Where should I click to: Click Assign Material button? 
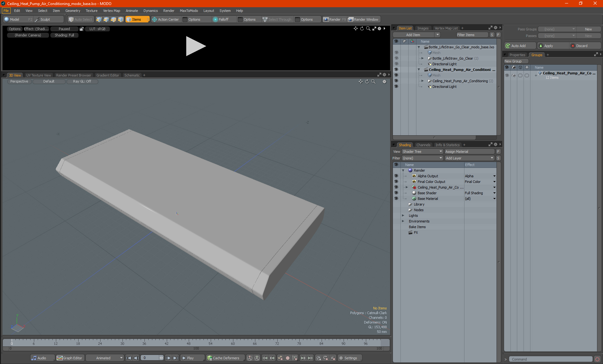click(470, 152)
